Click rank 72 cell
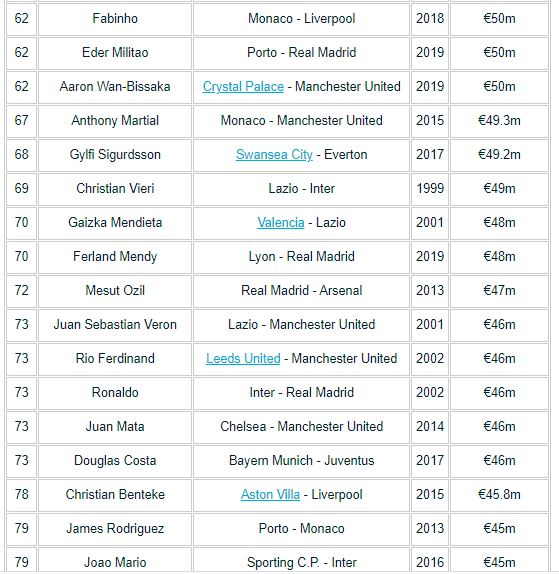Image resolution: width=559 pixels, height=574 pixels. click(x=22, y=291)
